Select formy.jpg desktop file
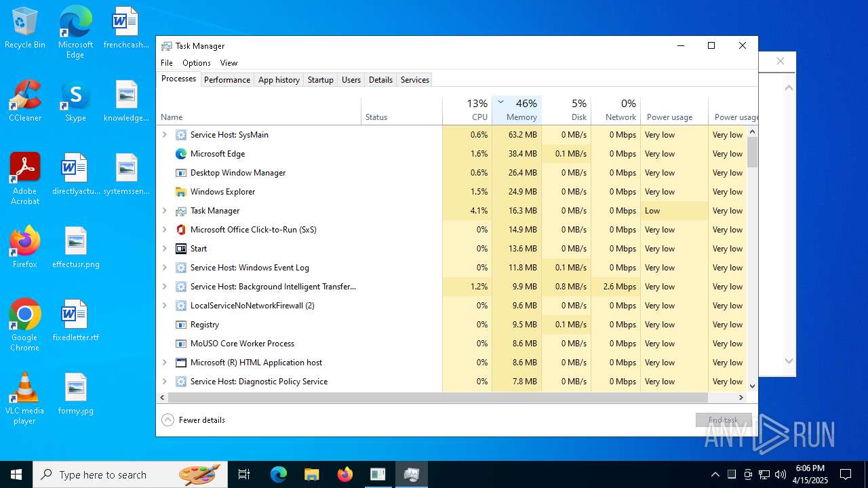This screenshot has width=868, height=488. coord(76,393)
